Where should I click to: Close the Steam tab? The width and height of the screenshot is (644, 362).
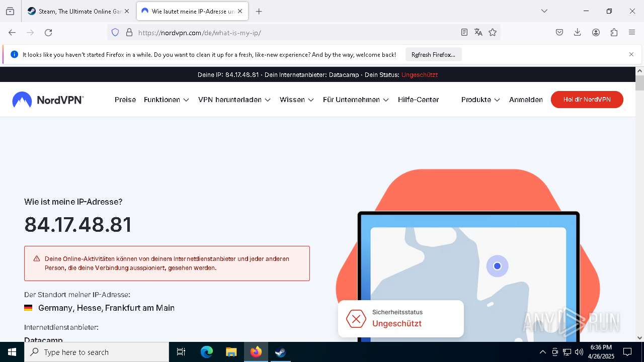pos(126,11)
